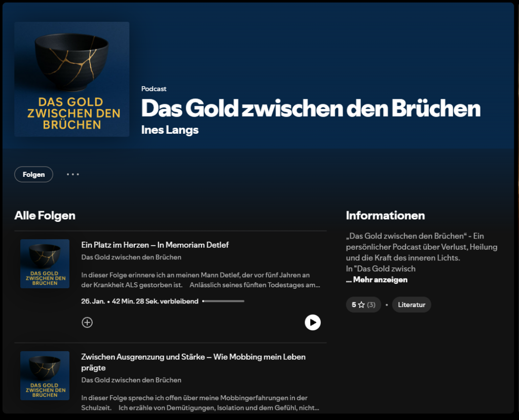Screen dimensions: 519x420
Task: Click the large podcast cover artwork
Action: click(x=72, y=79)
